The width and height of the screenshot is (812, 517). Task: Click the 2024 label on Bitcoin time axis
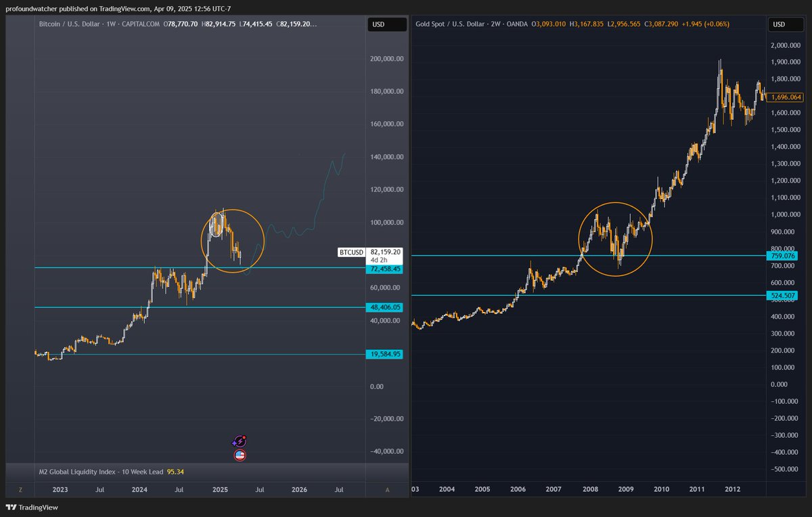click(139, 489)
